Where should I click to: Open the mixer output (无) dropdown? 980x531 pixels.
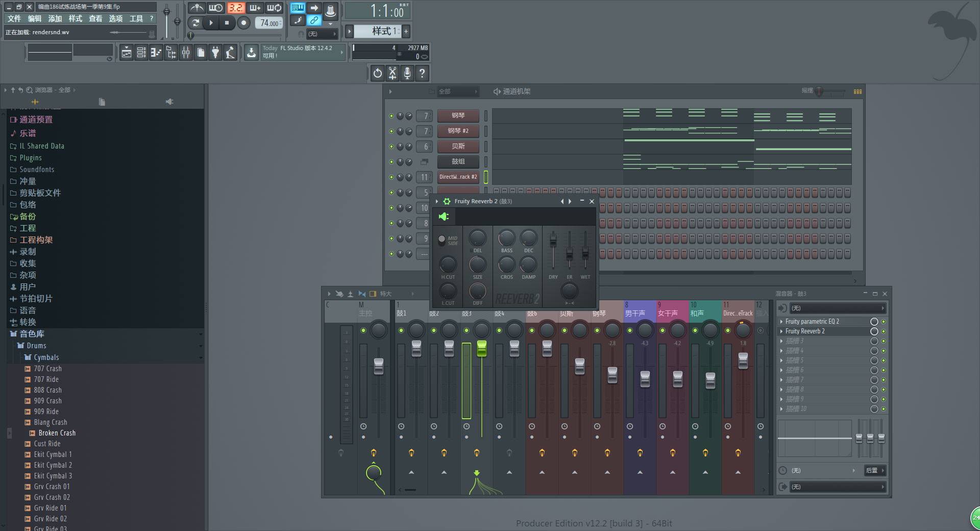(837, 487)
